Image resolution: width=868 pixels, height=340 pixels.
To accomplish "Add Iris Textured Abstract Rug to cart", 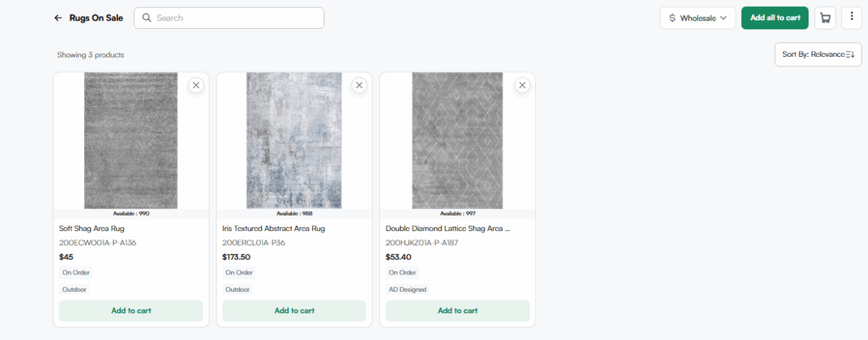I will [294, 311].
